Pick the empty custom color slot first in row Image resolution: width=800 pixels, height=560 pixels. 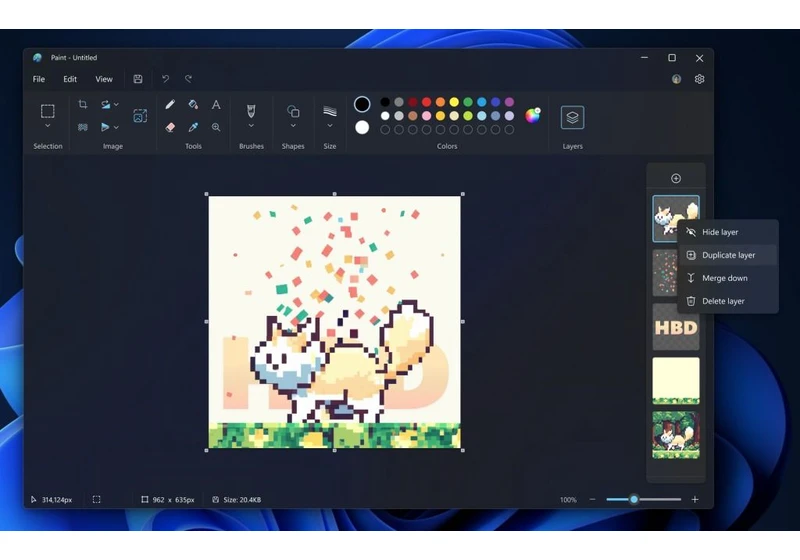click(x=385, y=130)
